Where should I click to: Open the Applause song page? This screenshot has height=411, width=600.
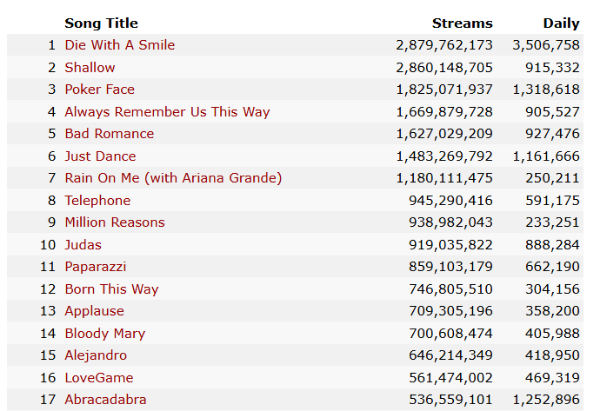[x=95, y=311]
